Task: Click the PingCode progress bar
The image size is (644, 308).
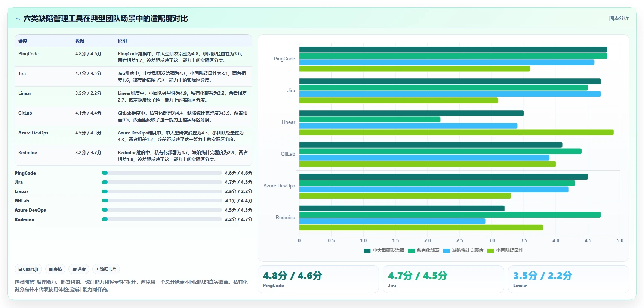Action: click(x=162, y=173)
